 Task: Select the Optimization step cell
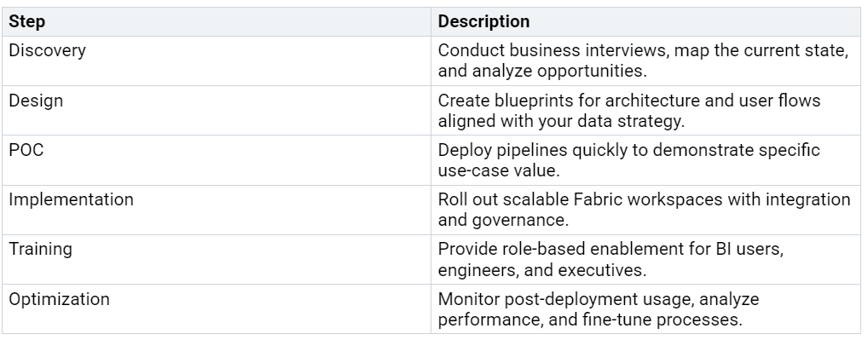216,309
